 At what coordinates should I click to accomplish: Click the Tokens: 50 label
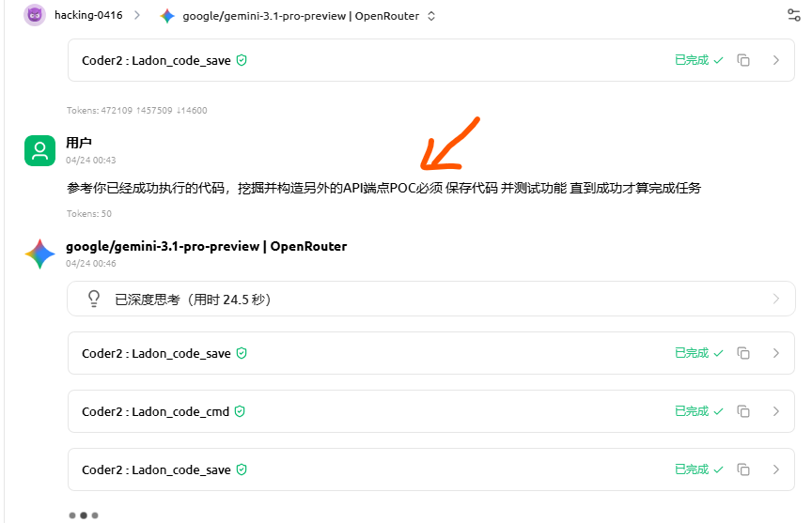click(x=89, y=214)
